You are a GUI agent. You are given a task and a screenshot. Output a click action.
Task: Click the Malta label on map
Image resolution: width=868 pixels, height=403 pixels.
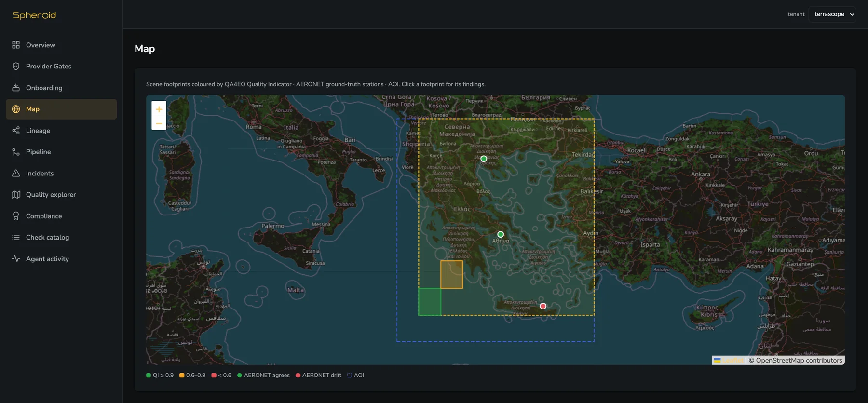pyautogui.click(x=296, y=290)
